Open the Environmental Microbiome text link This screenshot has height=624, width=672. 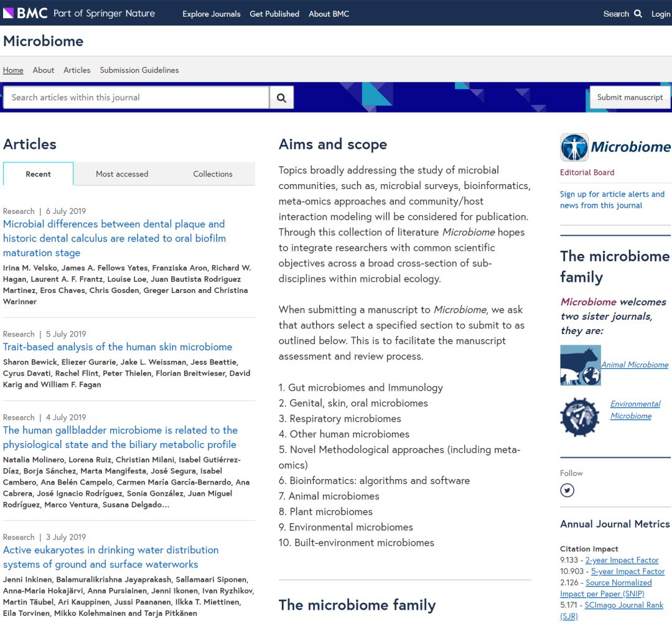pos(635,410)
